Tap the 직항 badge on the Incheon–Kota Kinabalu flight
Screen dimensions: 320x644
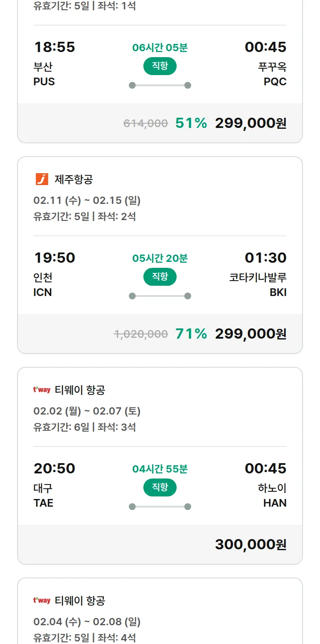pos(160,277)
